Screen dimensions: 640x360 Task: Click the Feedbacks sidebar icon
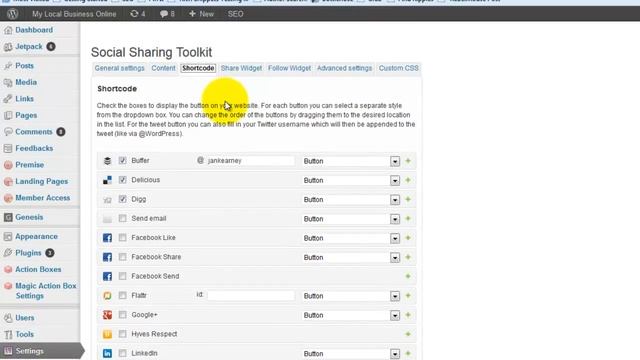(8, 149)
